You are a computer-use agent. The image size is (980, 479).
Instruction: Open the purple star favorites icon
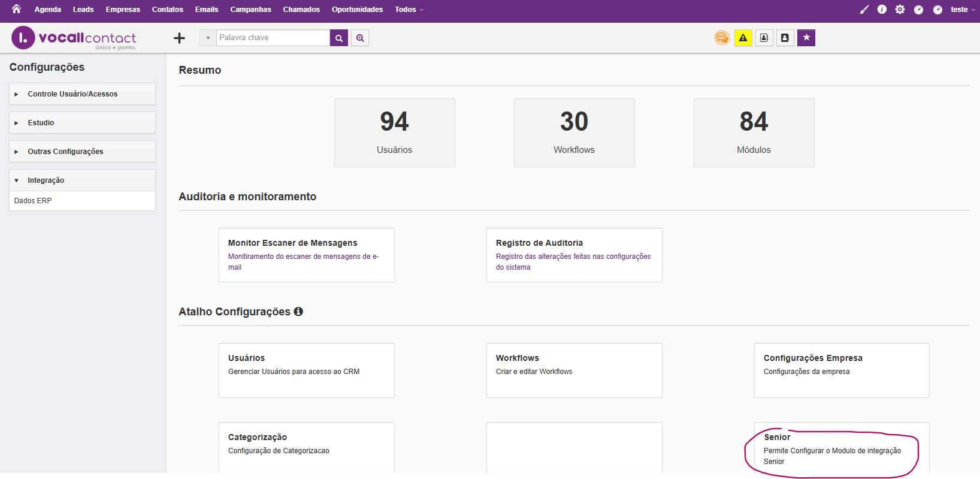point(806,38)
